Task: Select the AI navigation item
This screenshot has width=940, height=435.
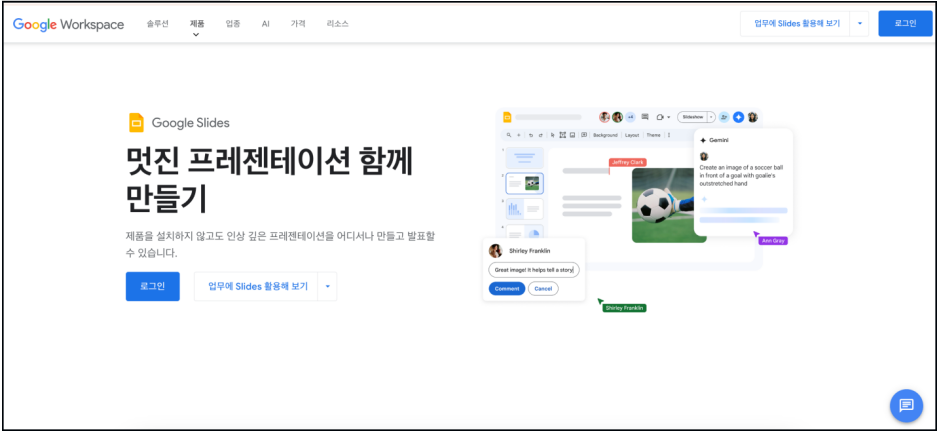Action: click(x=266, y=24)
